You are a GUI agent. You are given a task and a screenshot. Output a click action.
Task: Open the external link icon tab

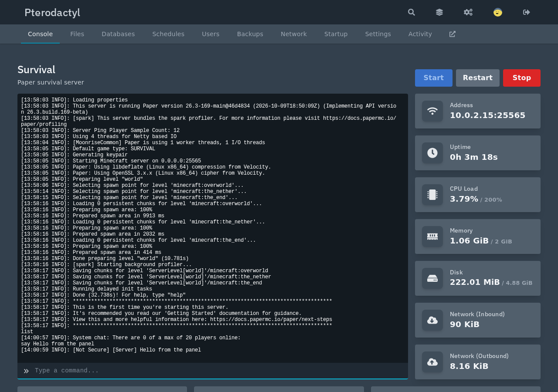453,34
